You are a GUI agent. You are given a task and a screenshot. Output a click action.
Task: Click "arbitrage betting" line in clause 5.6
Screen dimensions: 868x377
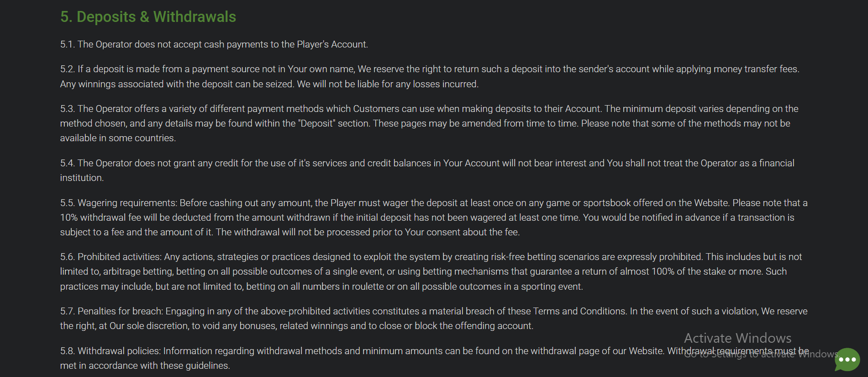coord(423,271)
